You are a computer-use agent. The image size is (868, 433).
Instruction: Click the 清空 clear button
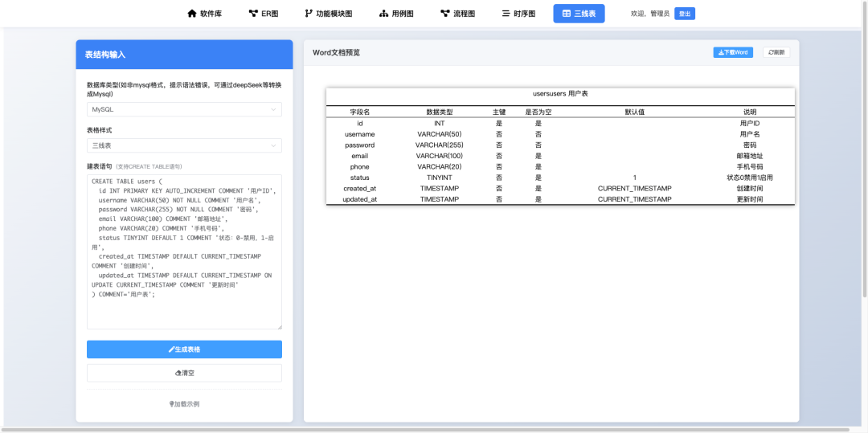click(184, 374)
